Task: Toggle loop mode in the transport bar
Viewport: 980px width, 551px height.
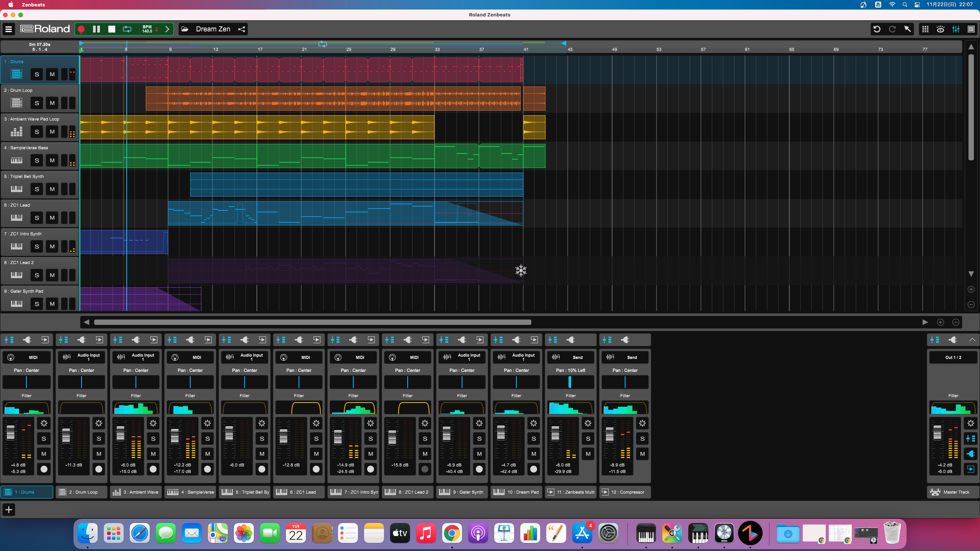Action: (x=127, y=29)
